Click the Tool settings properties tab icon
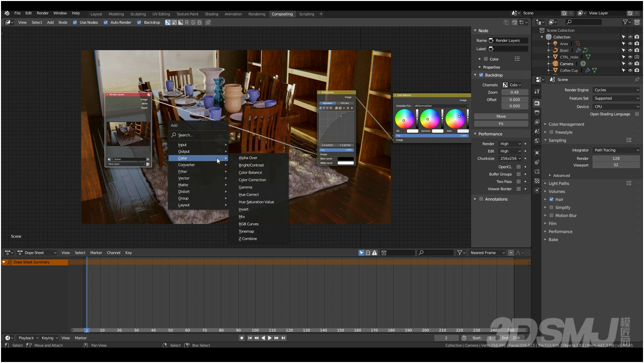Screen dimensions: 644x363 coord(537,91)
